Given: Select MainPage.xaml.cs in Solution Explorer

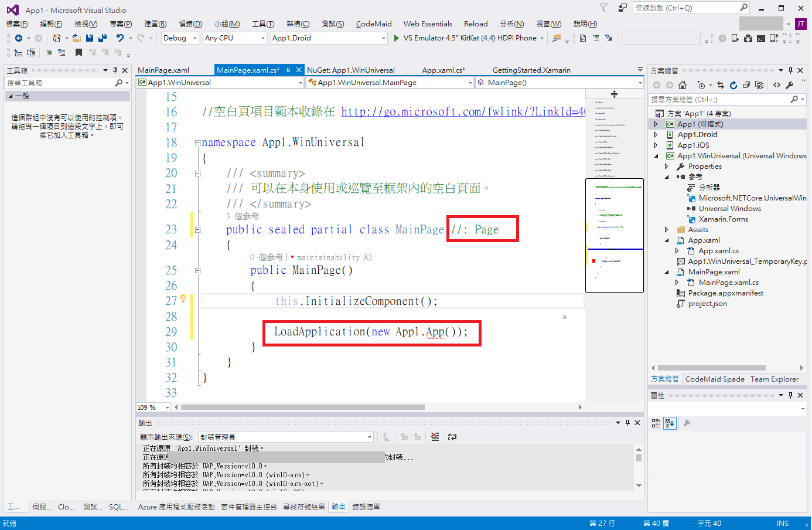Looking at the screenshot, I should (x=729, y=283).
